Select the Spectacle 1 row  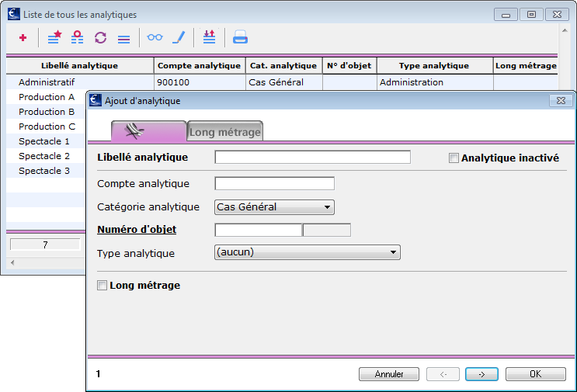[x=44, y=141]
